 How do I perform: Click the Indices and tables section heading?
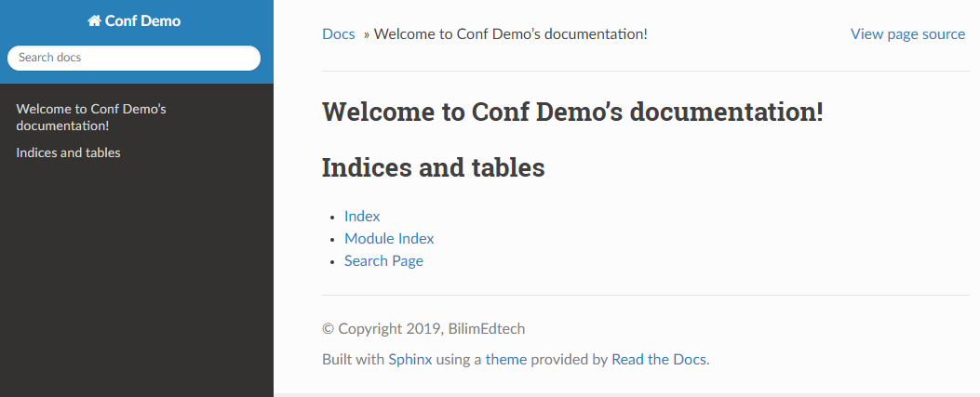click(433, 168)
